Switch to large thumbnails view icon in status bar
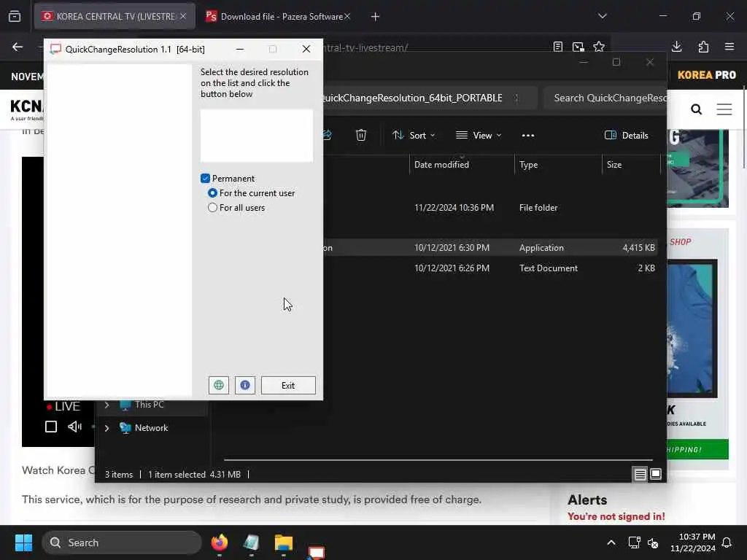The width and height of the screenshot is (747, 560). point(656,474)
